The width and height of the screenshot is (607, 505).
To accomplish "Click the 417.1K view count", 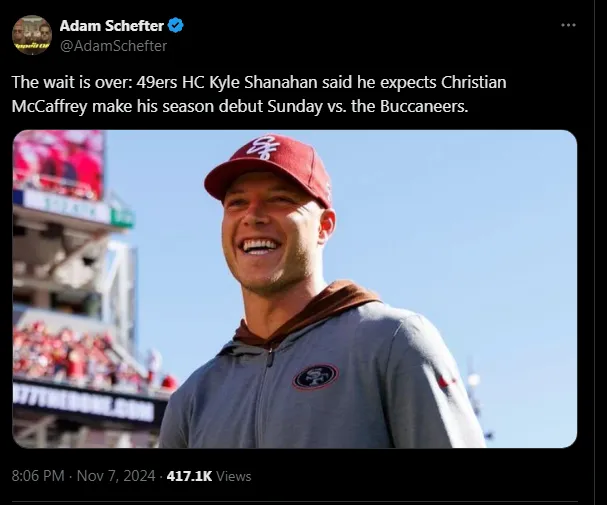I will [x=187, y=476].
